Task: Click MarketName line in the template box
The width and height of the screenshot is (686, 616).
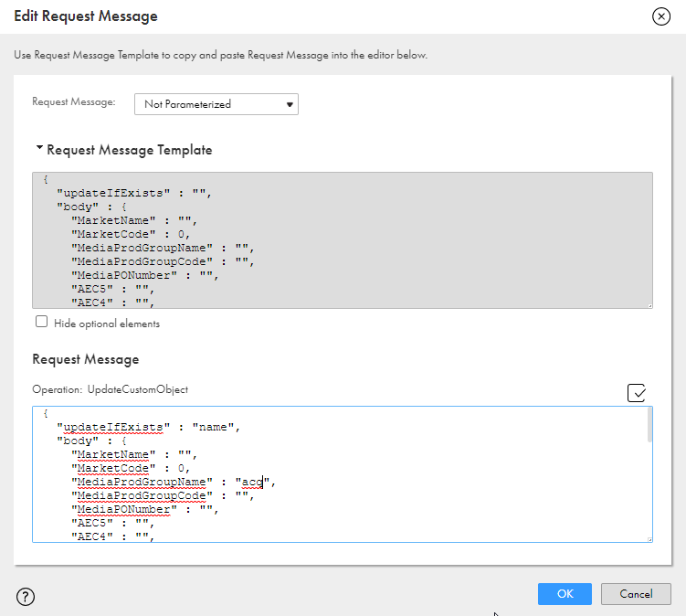Action: click(x=134, y=220)
